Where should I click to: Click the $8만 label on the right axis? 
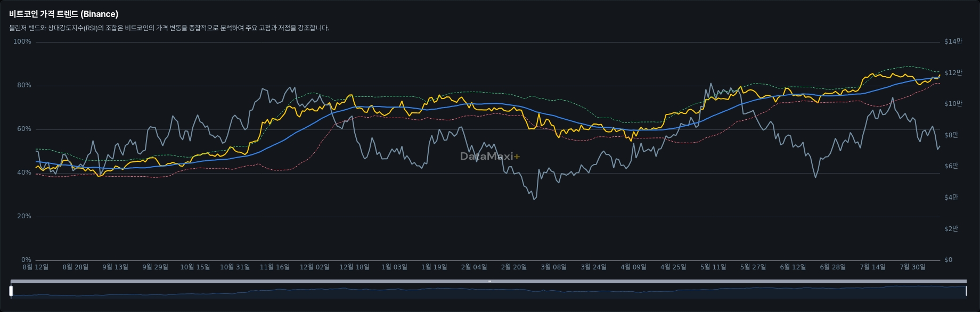[951, 135]
